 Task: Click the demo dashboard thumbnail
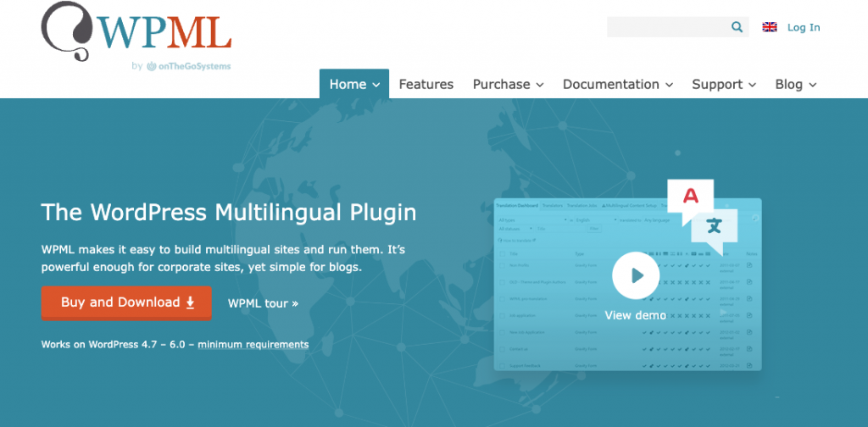(x=627, y=285)
